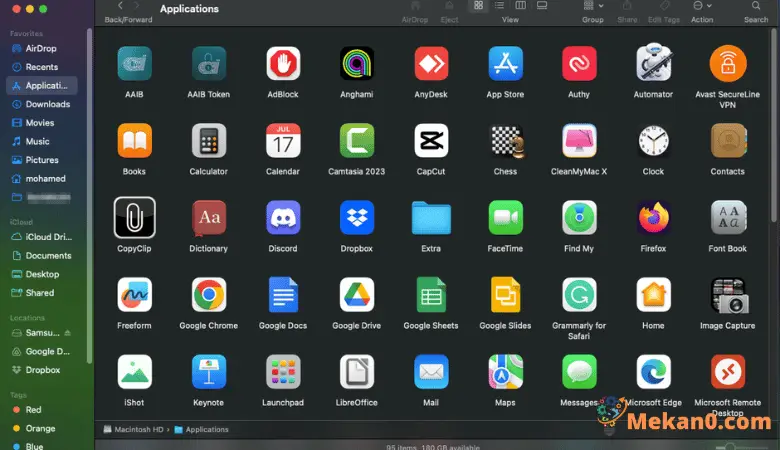Select the Find My app icon
Image resolution: width=780 pixels, height=450 pixels.
point(579,218)
